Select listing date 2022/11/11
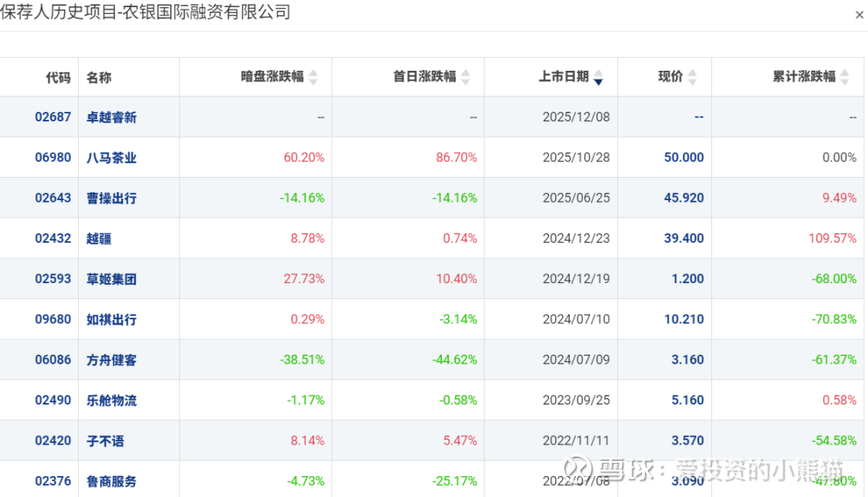 click(576, 441)
